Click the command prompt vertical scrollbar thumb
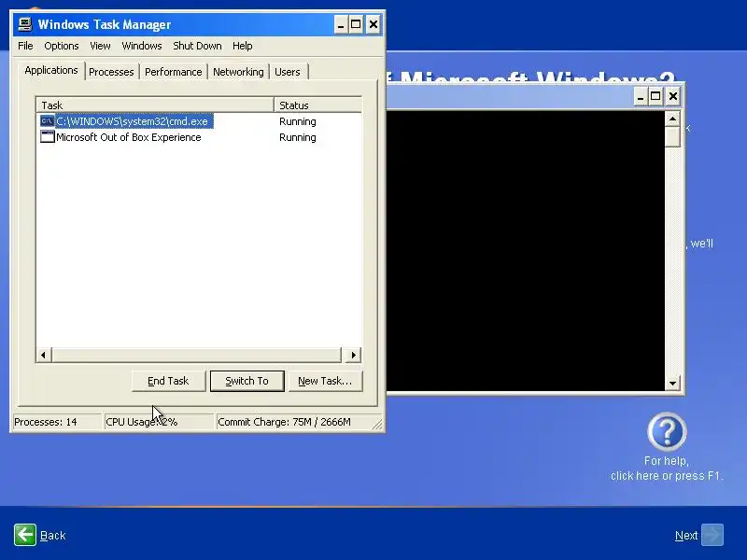This screenshot has height=560, width=747. coord(672,136)
